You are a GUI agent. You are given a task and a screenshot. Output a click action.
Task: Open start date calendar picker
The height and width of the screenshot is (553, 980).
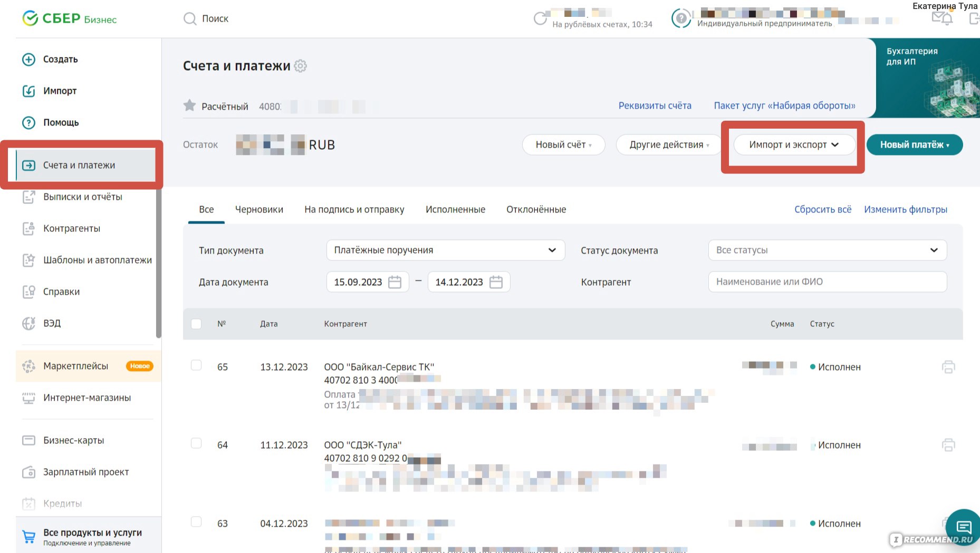[x=395, y=282]
